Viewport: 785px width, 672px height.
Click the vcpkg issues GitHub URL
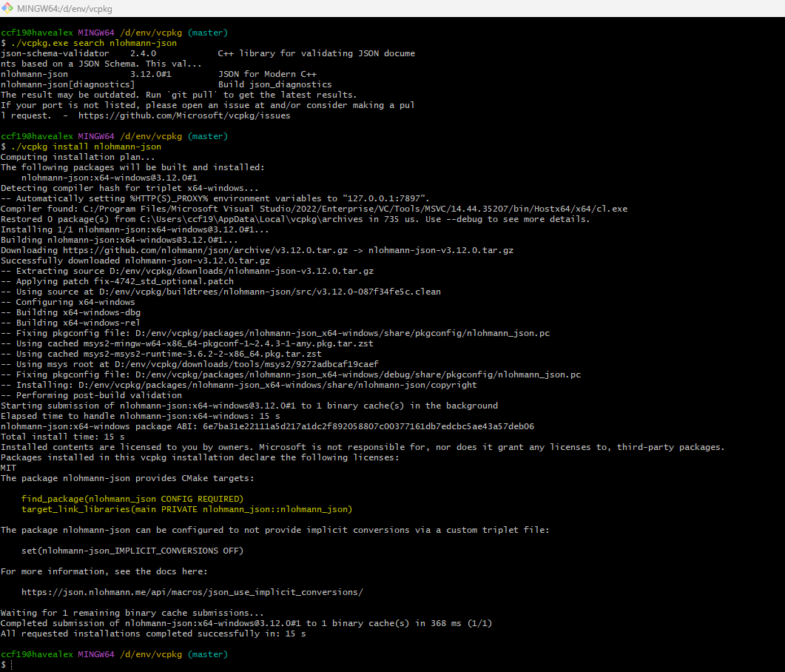coord(184,115)
